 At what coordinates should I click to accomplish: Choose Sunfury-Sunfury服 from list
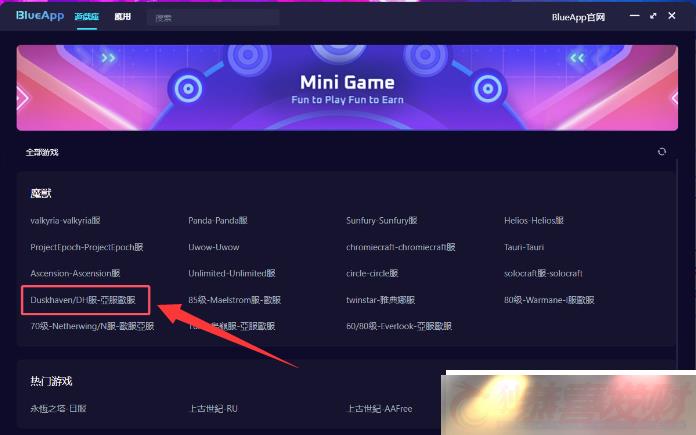click(382, 221)
